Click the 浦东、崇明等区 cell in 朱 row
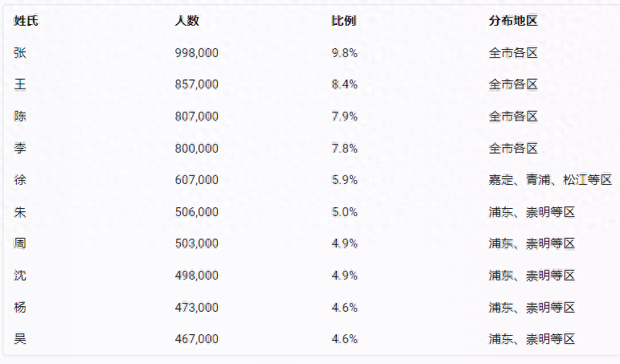 pos(532,212)
